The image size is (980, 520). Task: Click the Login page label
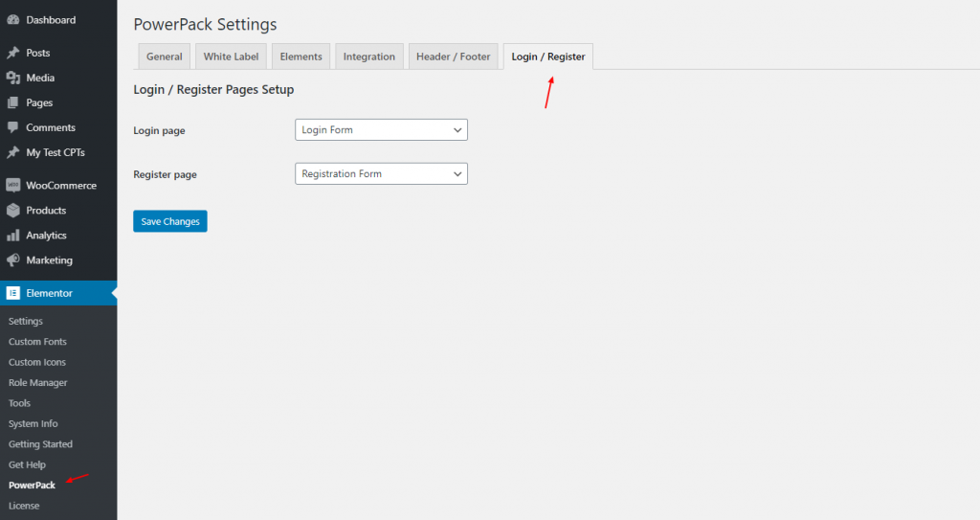(159, 131)
